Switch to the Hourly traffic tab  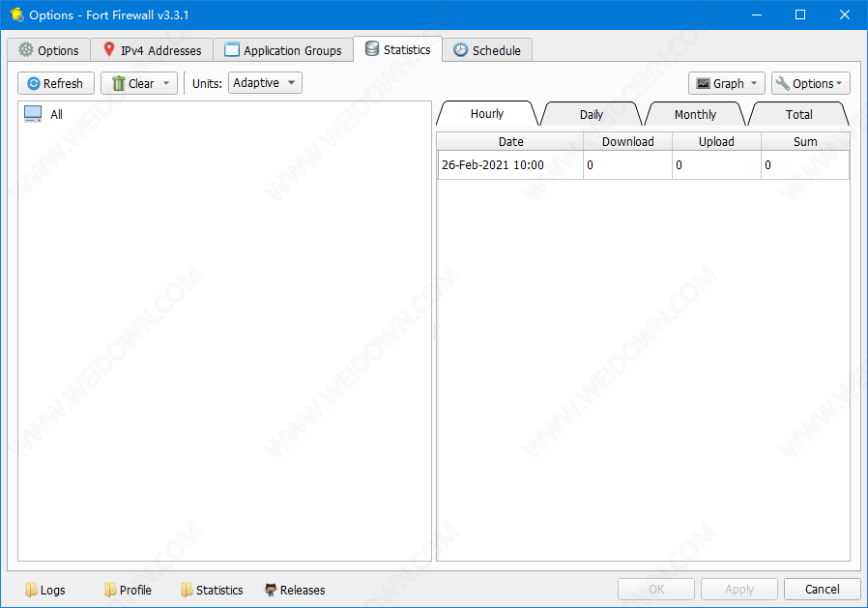click(486, 113)
